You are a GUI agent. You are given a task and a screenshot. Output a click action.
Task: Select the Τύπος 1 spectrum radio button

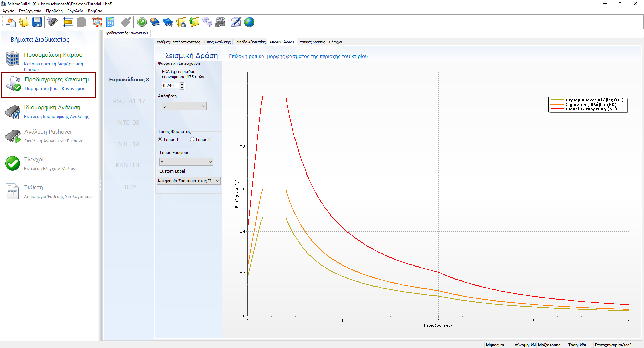click(160, 139)
